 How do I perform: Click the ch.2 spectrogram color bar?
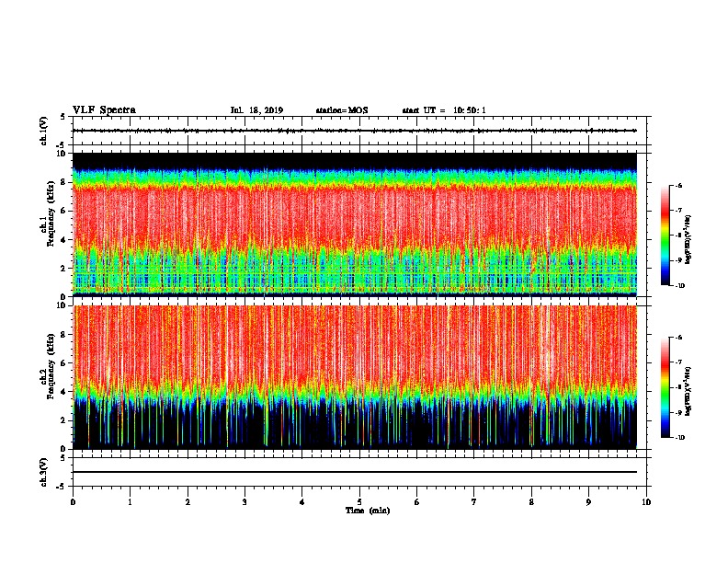pyautogui.click(x=665, y=387)
